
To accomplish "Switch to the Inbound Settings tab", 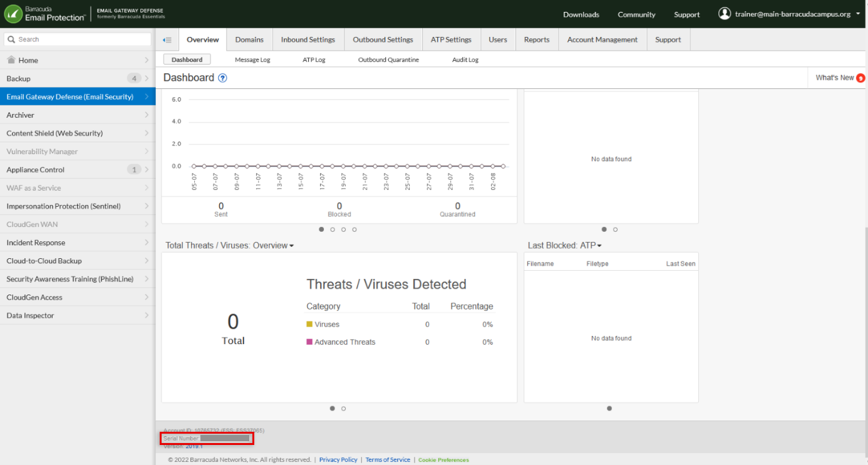I will pos(308,39).
